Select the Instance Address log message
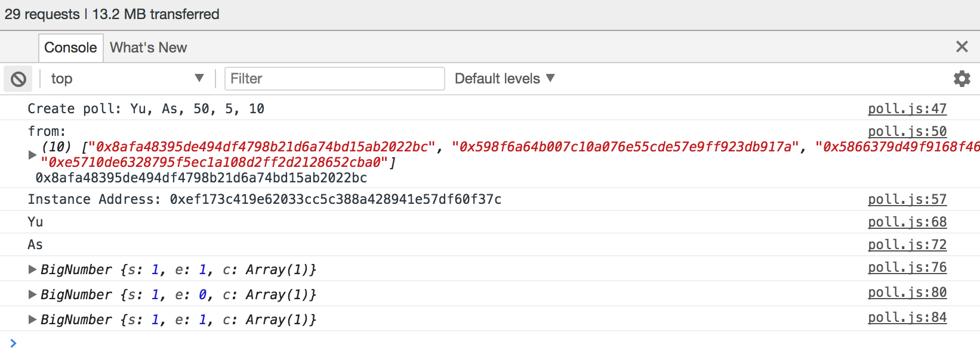The height and width of the screenshot is (360, 980). [264, 199]
